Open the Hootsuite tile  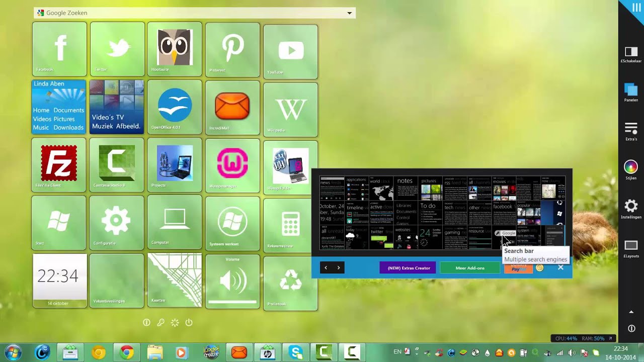[175, 49]
